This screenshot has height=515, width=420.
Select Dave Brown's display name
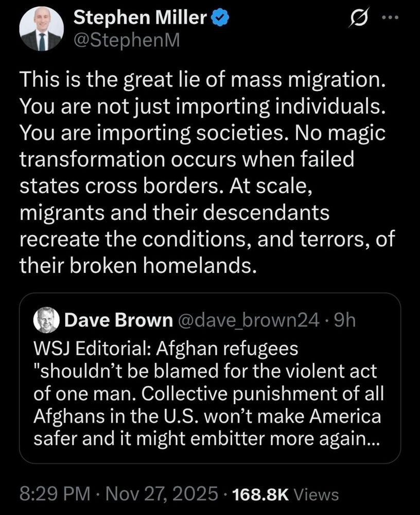[117, 319]
